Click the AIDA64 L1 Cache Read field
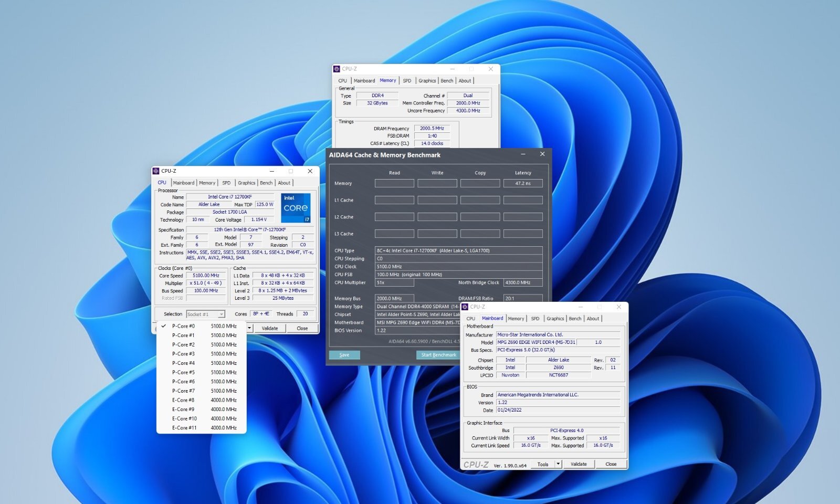This screenshot has height=504, width=840. [x=394, y=200]
